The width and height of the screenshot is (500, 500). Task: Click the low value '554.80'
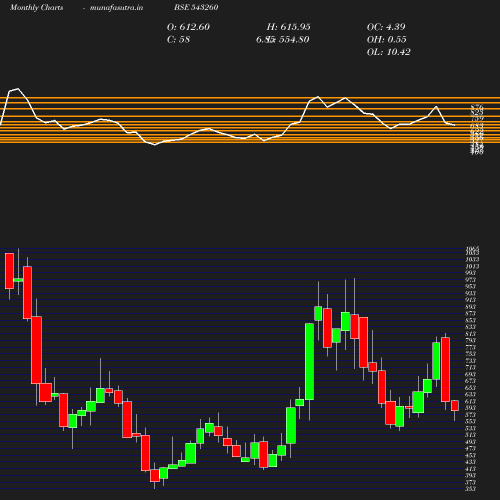pos(294,39)
